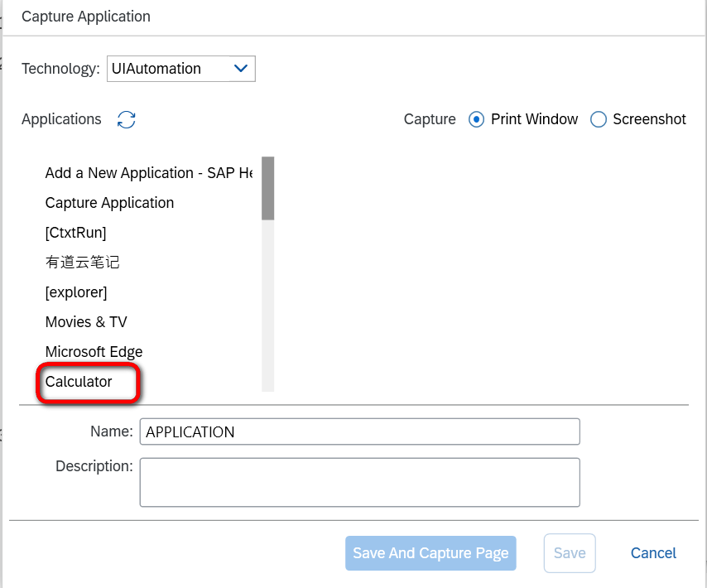Select Add a New Application entry
Screen dimensions: 707x588
pos(149,173)
